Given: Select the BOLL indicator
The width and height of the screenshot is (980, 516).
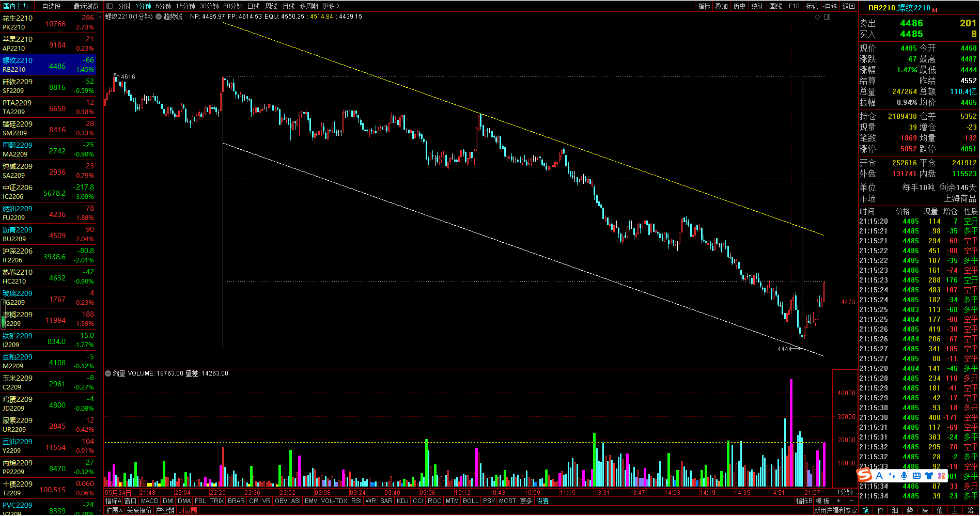Looking at the screenshot, I should point(471,501).
